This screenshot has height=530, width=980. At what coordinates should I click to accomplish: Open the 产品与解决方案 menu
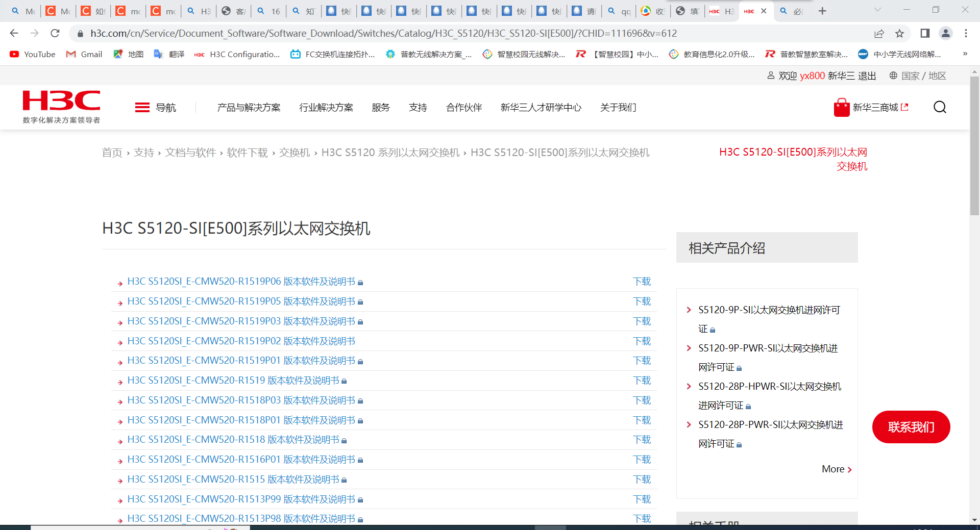coord(249,107)
